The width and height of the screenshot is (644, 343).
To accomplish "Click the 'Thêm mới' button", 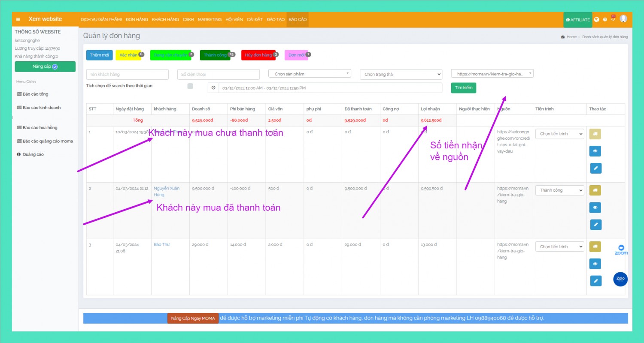I will [99, 55].
